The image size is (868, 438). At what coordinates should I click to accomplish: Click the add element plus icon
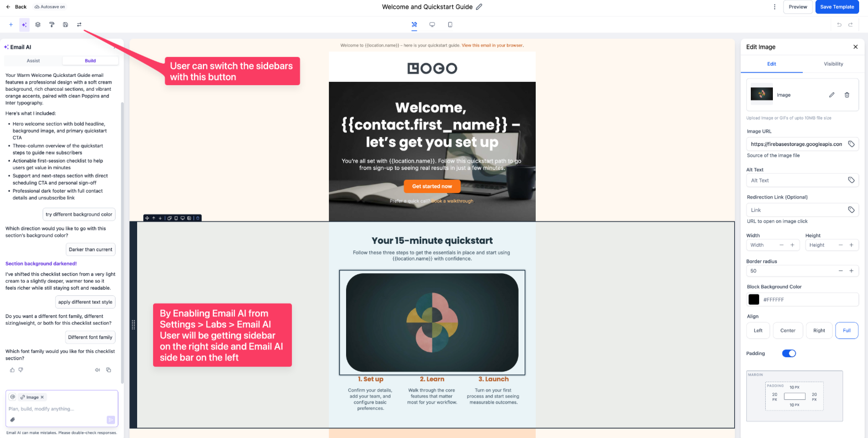11,25
